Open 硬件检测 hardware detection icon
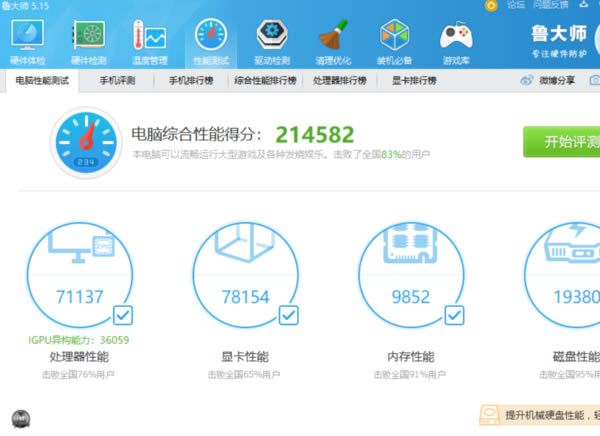The width and height of the screenshot is (600, 436). coord(90,38)
